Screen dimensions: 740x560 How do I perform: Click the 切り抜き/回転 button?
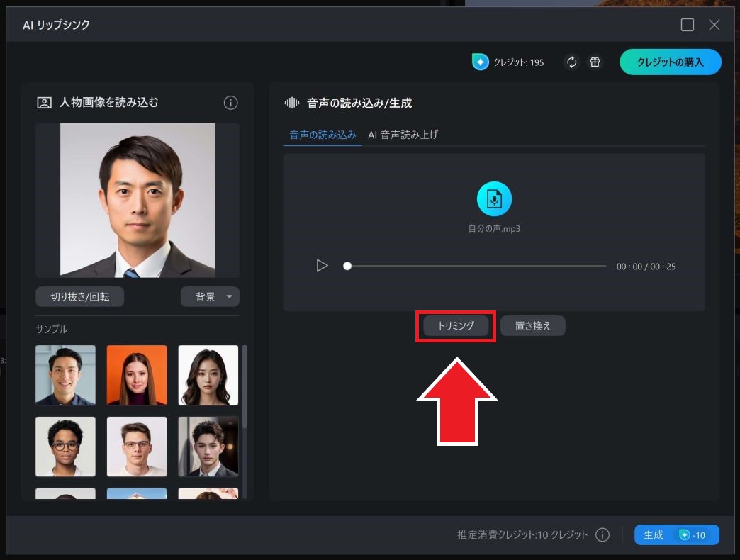(x=80, y=297)
